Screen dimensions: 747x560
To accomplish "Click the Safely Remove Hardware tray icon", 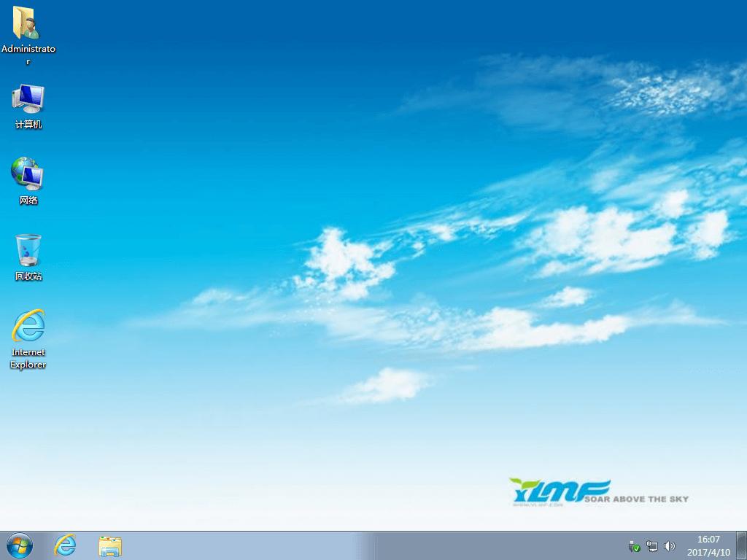I will point(634,546).
